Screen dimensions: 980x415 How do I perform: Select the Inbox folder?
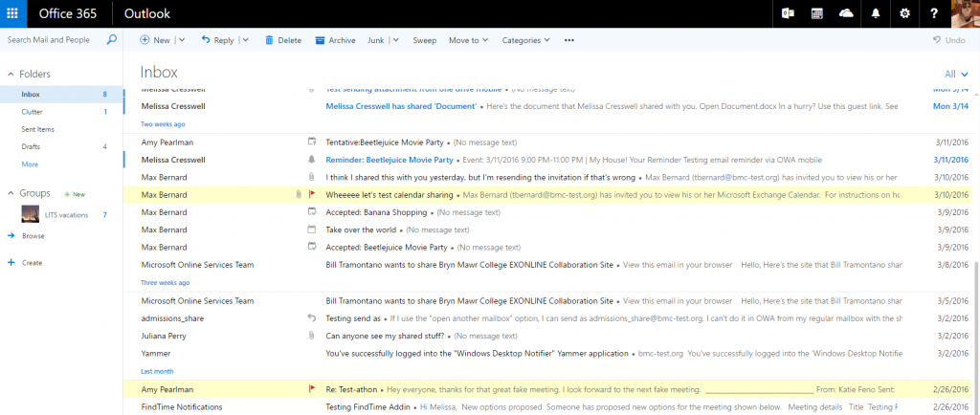pyautogui.click(x=62, y=95)
